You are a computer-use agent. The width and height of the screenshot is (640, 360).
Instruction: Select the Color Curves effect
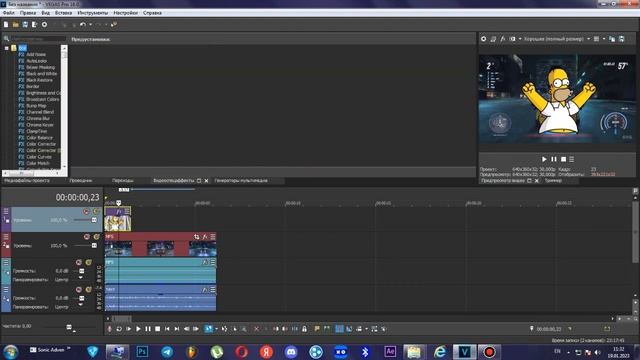tap(39, 157)
